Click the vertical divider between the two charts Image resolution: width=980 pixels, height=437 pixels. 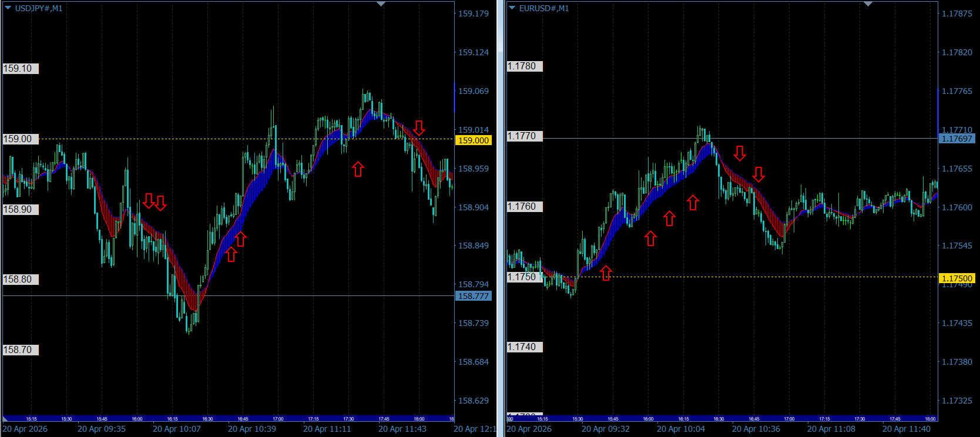[x=501, y=218]
